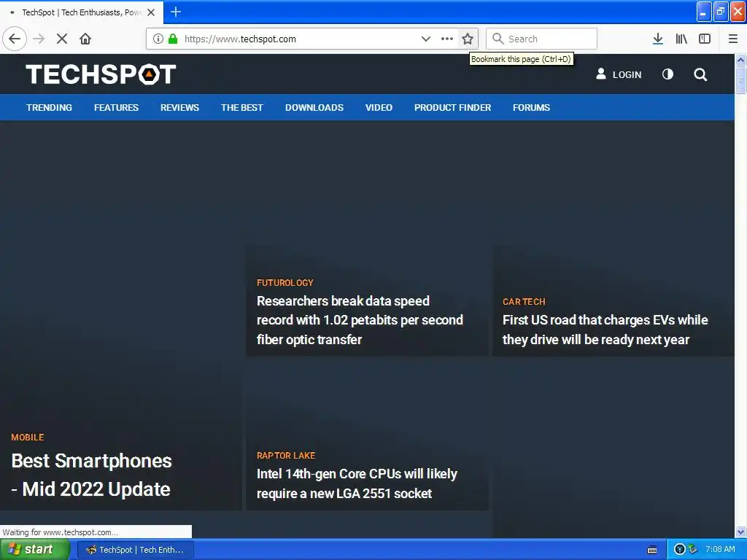Restore down the Firefox window
747x560 pixels.
[721, 12]
